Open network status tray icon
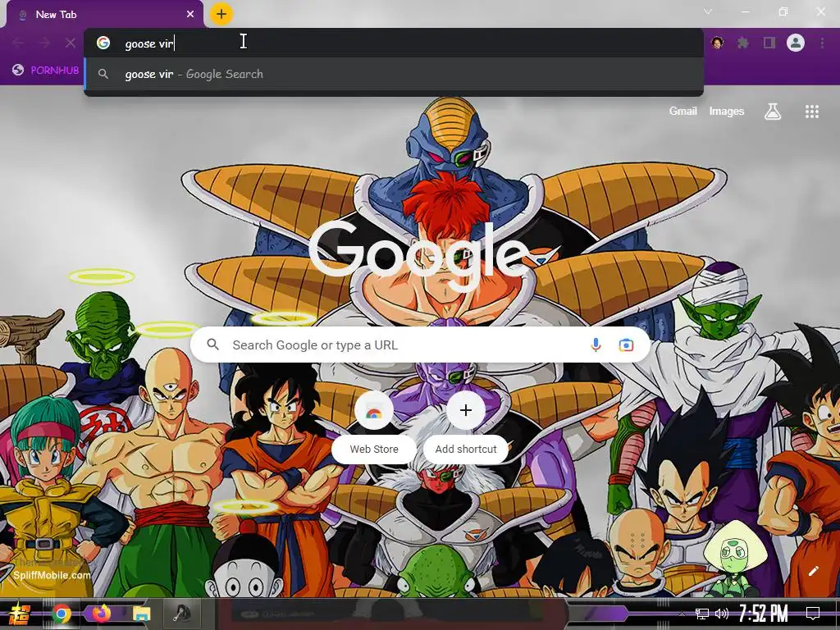 coord(702,614)
